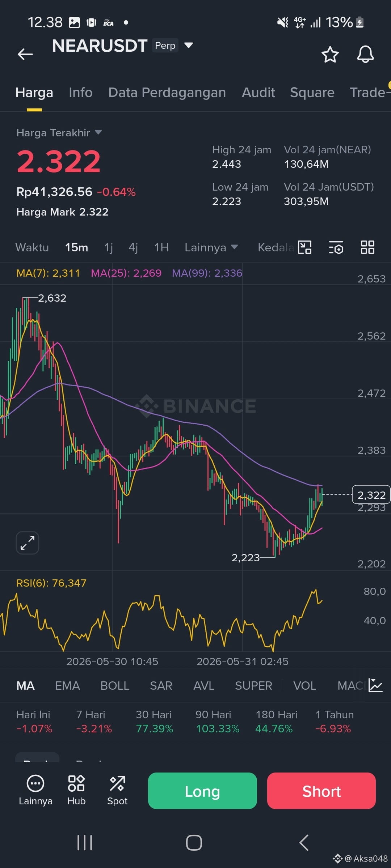Expand chart to fullscreen with arrows icon
Screen dimensions: 391x868
point(28,543)
